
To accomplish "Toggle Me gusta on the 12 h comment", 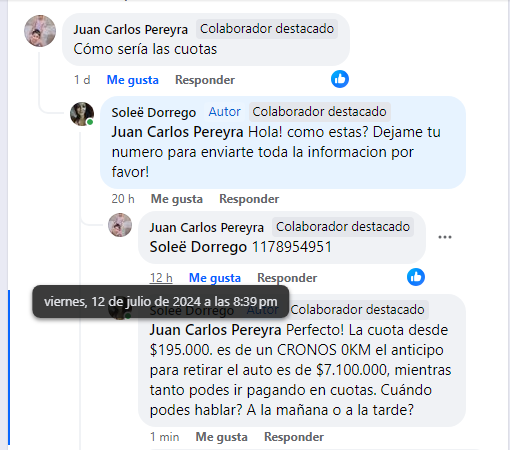I will point(215,278).
